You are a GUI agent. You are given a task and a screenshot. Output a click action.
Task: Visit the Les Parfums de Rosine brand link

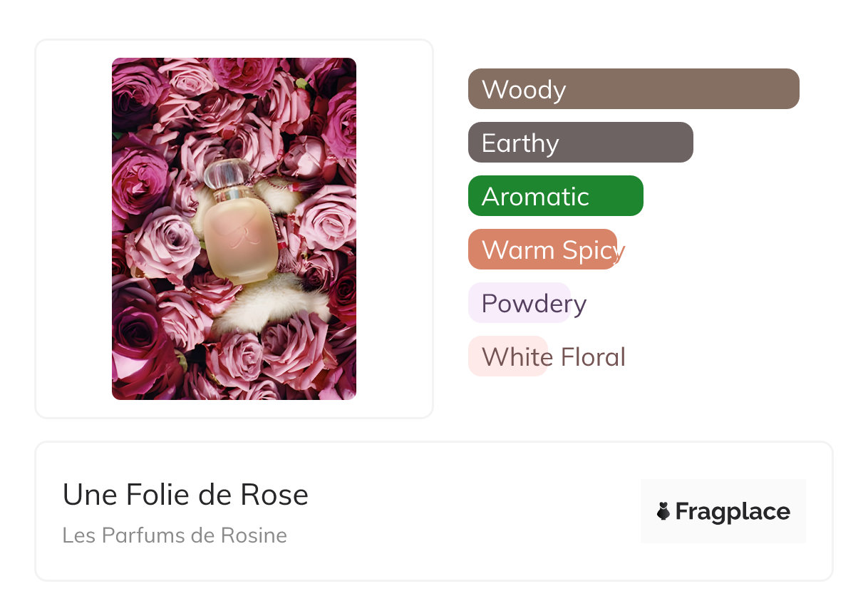pyautogui.click(x=175, y=535)
